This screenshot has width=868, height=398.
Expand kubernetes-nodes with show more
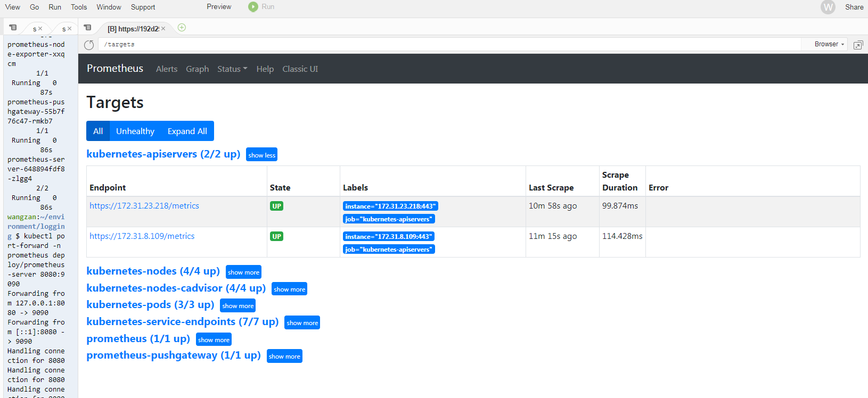[x=243, y=272]
